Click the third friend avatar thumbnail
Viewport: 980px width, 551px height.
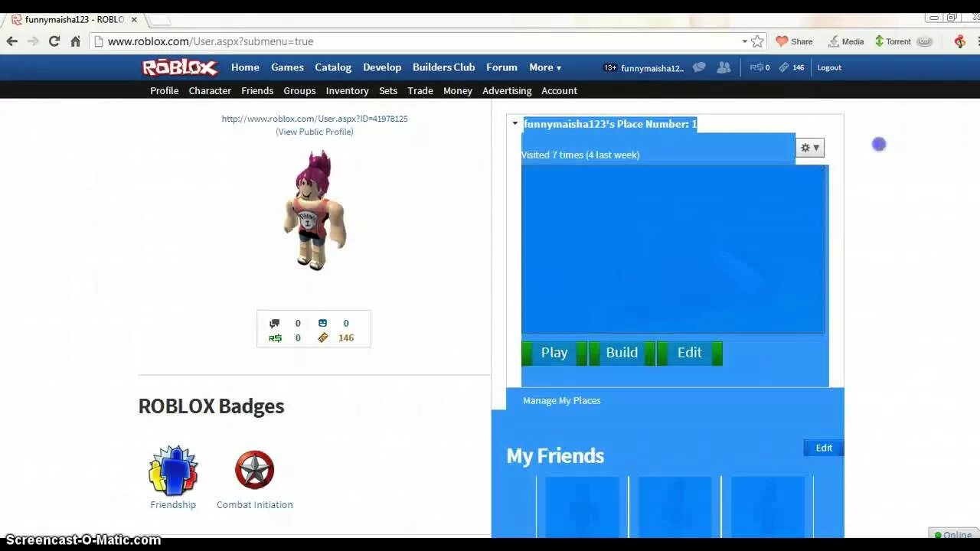[767, 507]
